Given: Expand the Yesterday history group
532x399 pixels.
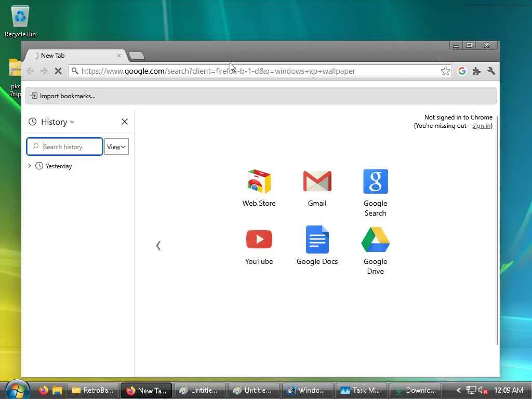Looking at the screenshot, I should (30, 166).
